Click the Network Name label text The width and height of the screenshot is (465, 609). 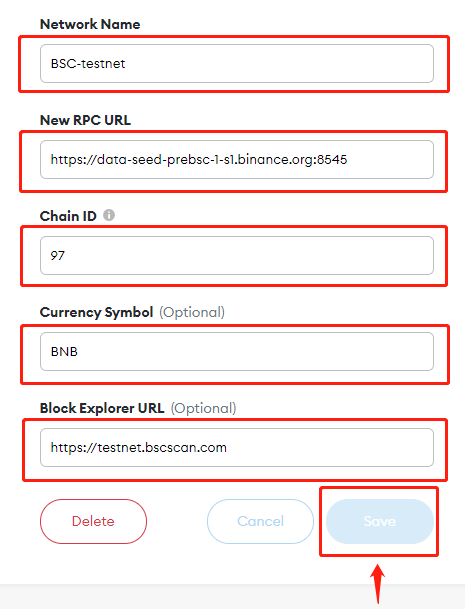tap(90, 24)
